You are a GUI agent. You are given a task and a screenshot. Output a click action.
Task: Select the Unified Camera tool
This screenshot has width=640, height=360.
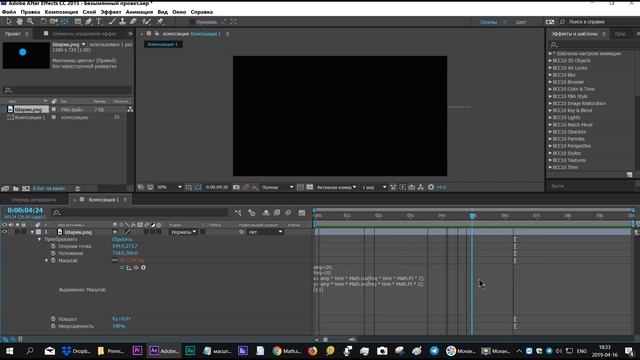(54, 21)
